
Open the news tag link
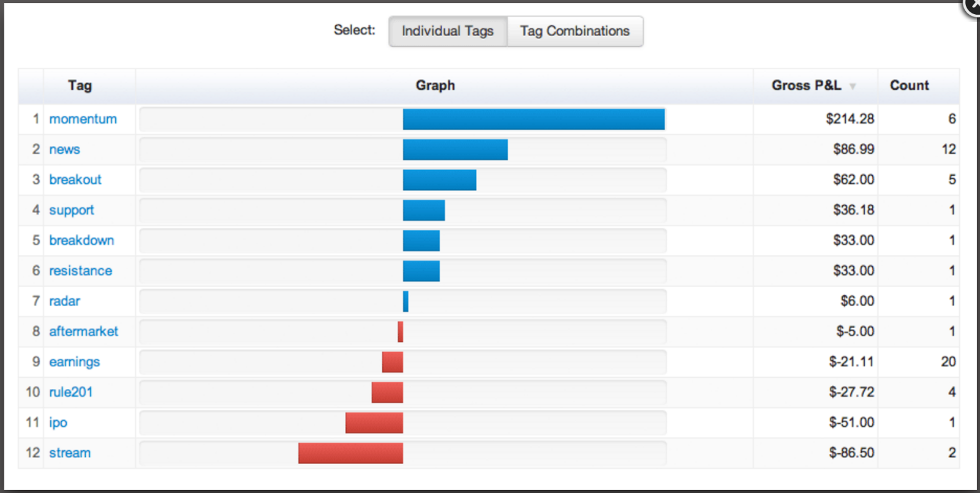pyautogui.click(x=64, y=149)
